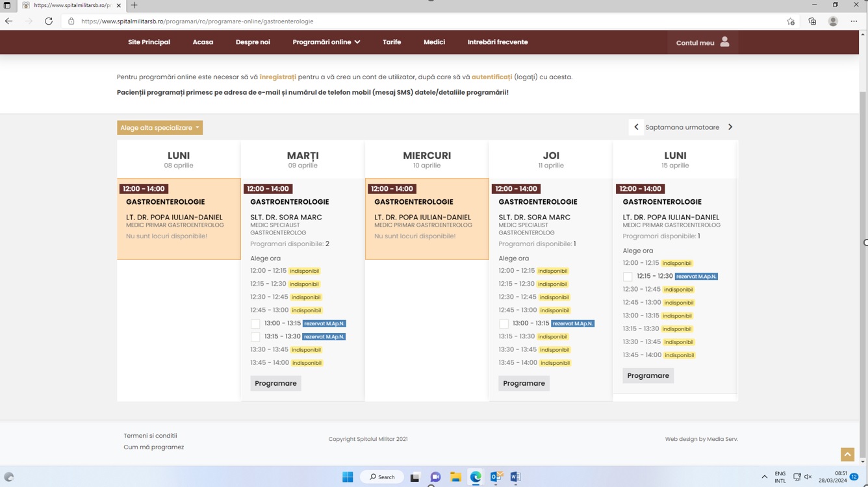Click the browser refresh icon

click(49, 21)
